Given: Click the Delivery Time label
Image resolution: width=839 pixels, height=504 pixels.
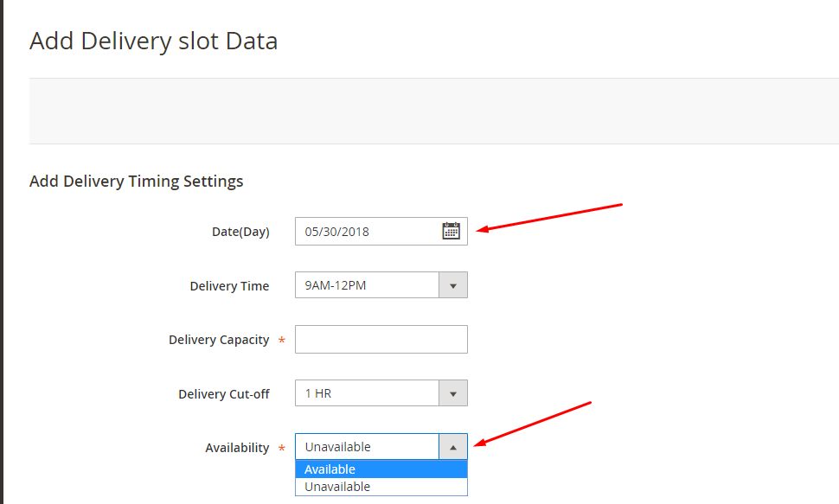Looking at the screenshot, I should [229, 286].
